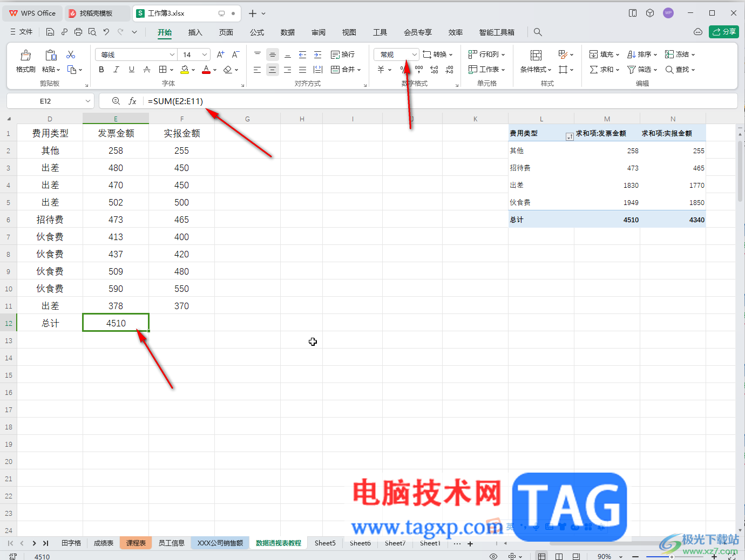Viewport: 745px width, 560px height.
Task: Click the search magnifier in ribbon tab bar
Action: (x=538, y=32)
